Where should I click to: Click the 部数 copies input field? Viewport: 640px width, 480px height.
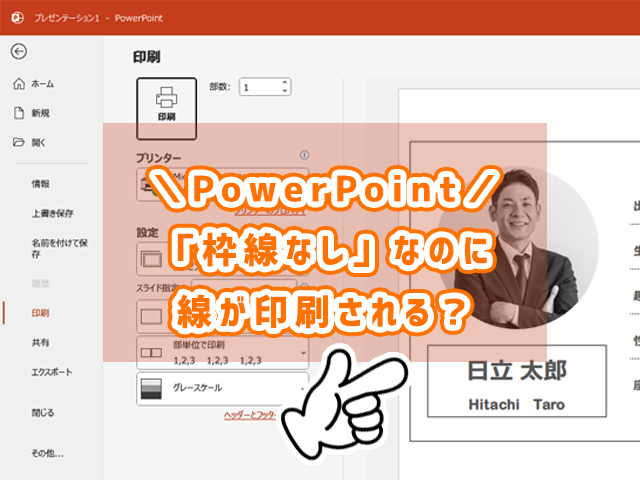(x=258, y=87)
